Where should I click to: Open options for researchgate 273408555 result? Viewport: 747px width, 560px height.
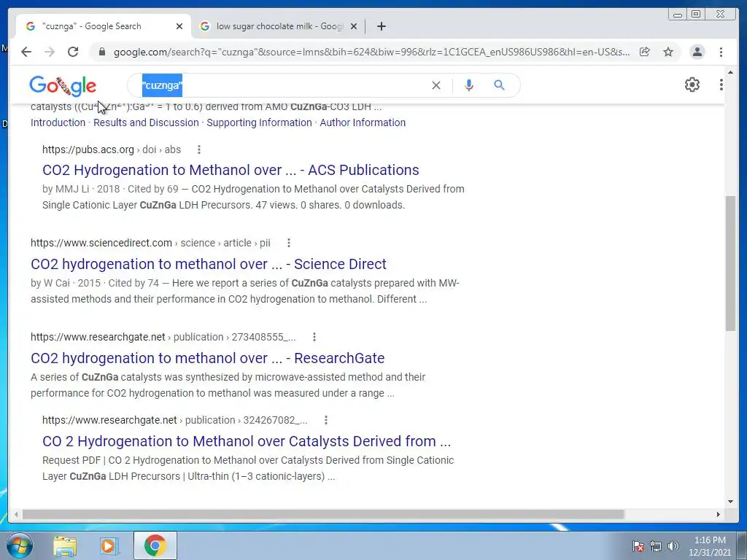click(x=314, y=337)
